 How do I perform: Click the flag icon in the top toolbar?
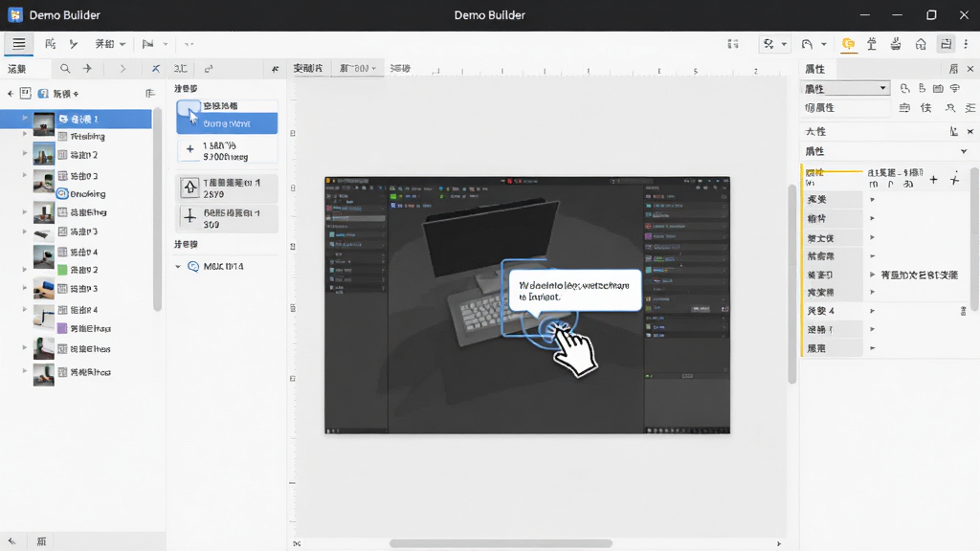coord(147,44)
